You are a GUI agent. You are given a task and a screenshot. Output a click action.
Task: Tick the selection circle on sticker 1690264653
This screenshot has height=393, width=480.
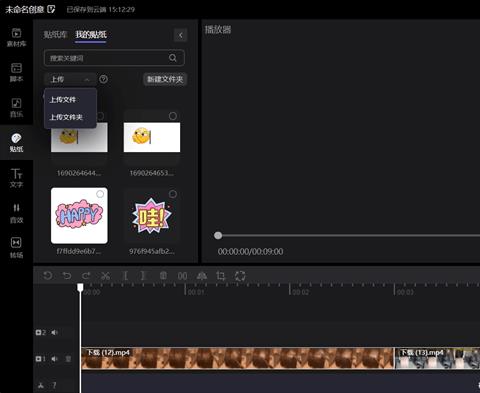173,116
